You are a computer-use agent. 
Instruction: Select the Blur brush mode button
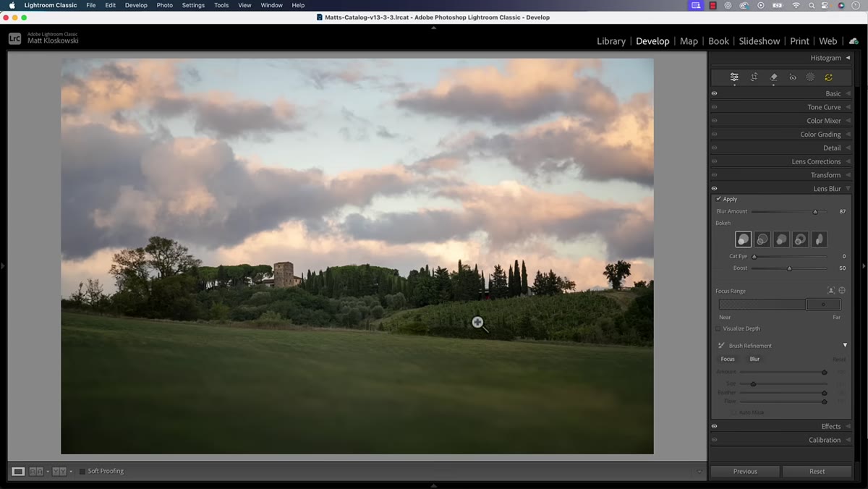tap(754, 359)
